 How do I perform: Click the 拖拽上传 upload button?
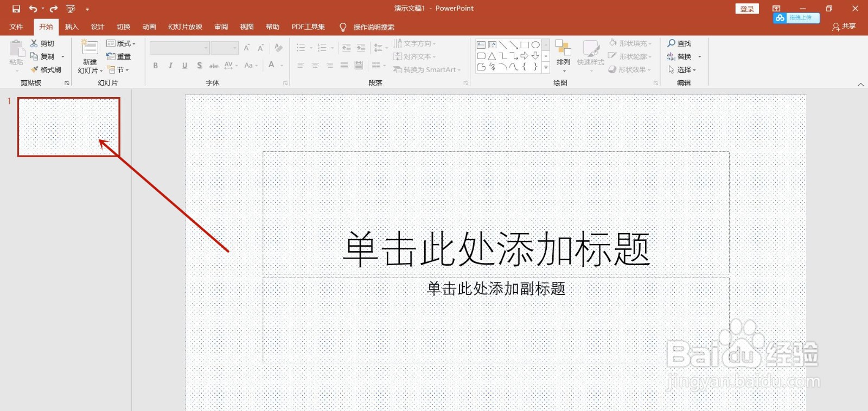tap(796, 18)
